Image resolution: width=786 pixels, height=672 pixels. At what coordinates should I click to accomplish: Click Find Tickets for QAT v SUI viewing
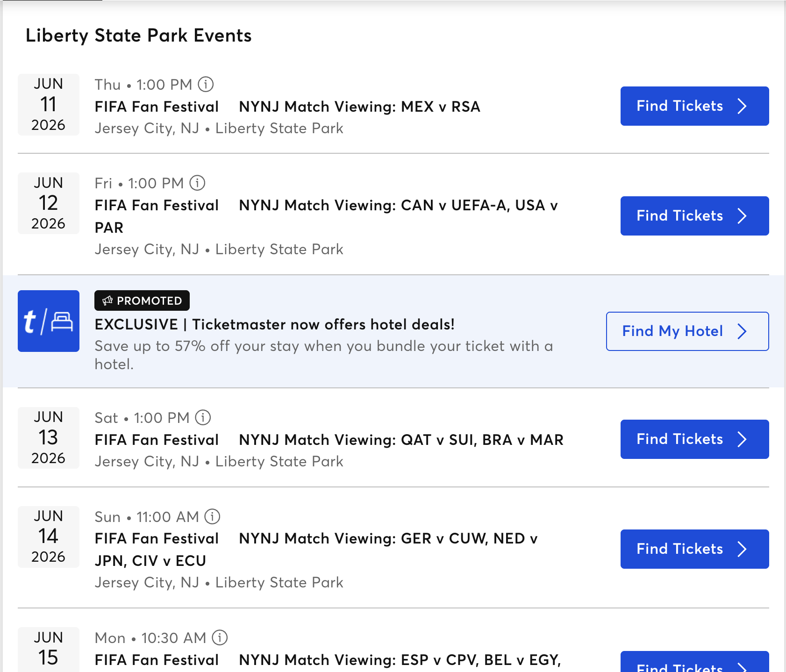694,439
